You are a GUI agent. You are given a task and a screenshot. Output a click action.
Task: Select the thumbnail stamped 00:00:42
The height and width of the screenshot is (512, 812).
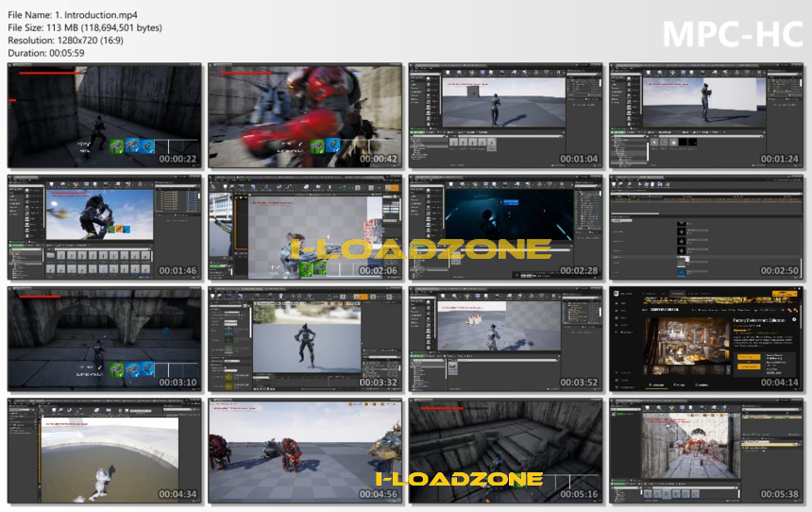tap(305, 115)
